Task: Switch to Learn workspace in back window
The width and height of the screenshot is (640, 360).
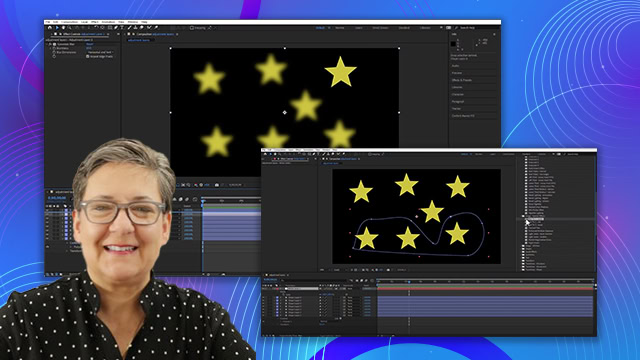Action: 359,28
